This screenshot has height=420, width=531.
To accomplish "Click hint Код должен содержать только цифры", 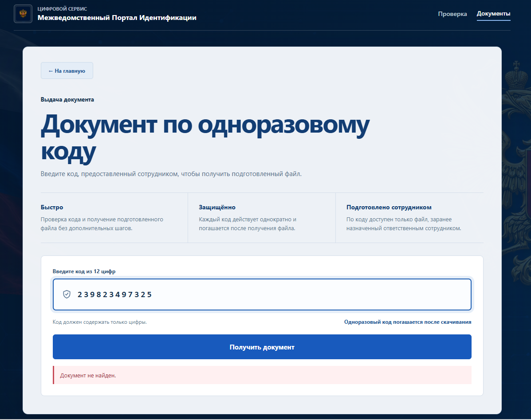I will coord(99,322).
